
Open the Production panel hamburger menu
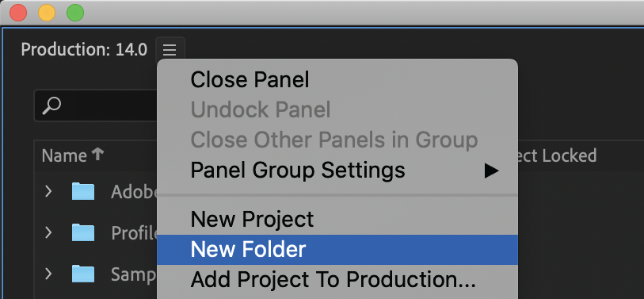point(170,51)
